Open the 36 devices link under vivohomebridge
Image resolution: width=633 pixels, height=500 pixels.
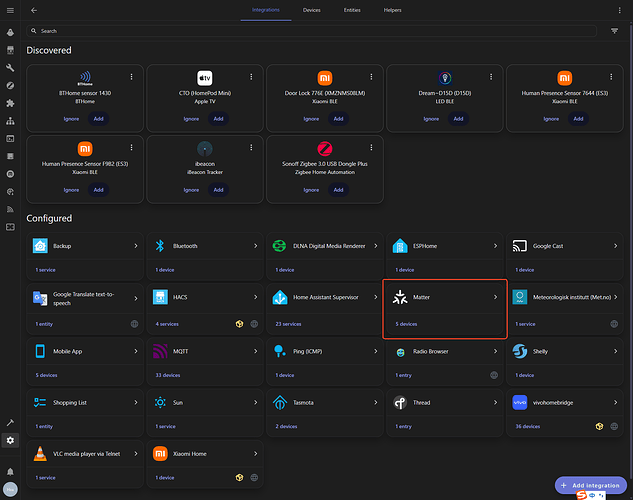(x=527, y=426)
